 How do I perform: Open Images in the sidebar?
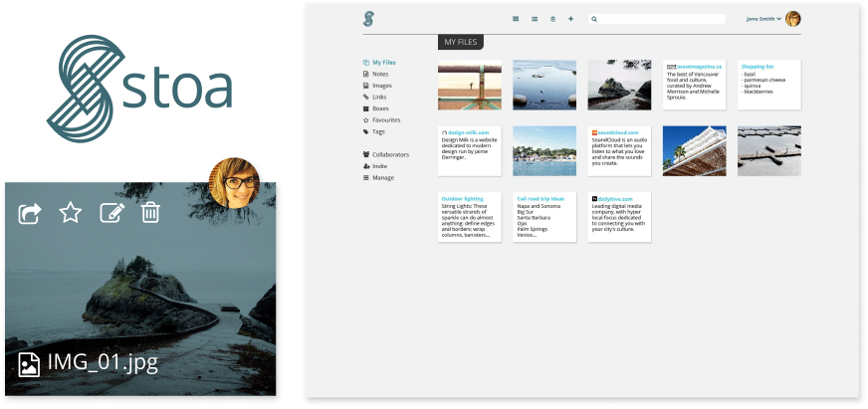coord(377,86)
